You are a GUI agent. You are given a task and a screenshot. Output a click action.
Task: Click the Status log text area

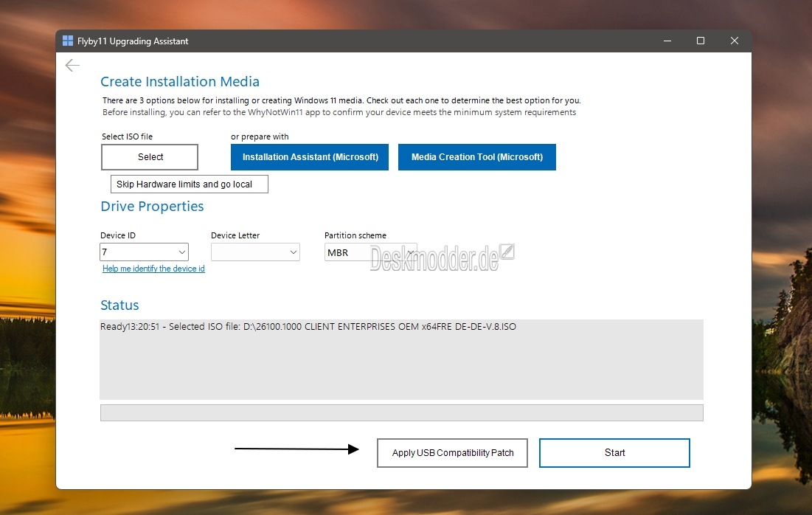click(x=402, y=359)
